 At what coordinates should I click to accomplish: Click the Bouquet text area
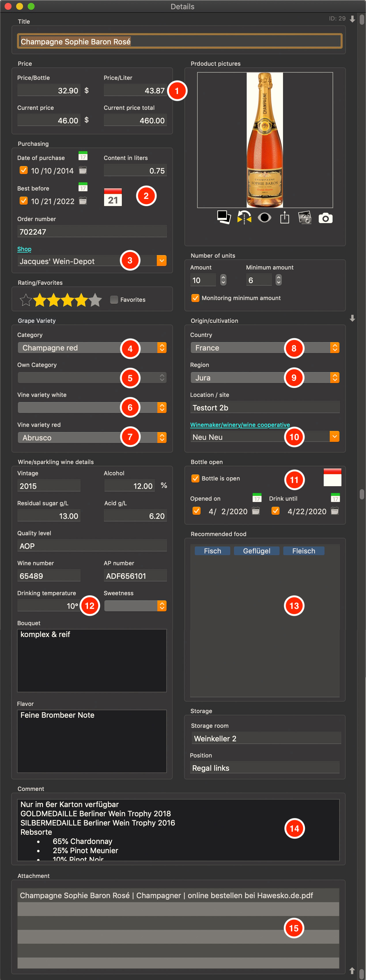[92, 660]
